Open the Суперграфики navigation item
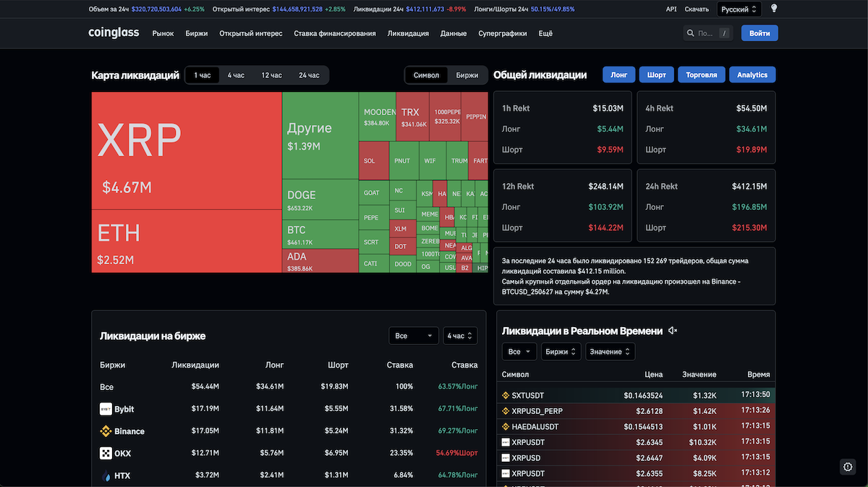This screenshot has height=487, width=868. (x=503, y=33)
